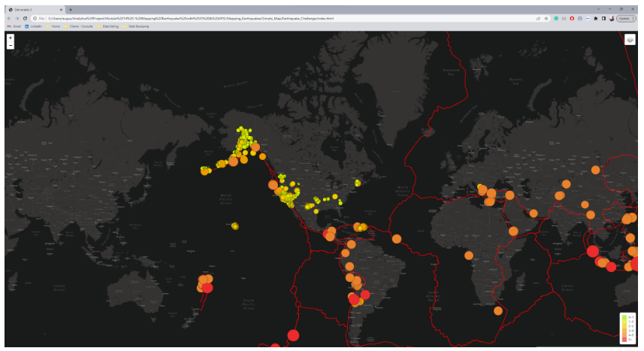Click the 'Indian Ocean' label west of Australia
Screen dimensions: 644x351
[59, 288]
